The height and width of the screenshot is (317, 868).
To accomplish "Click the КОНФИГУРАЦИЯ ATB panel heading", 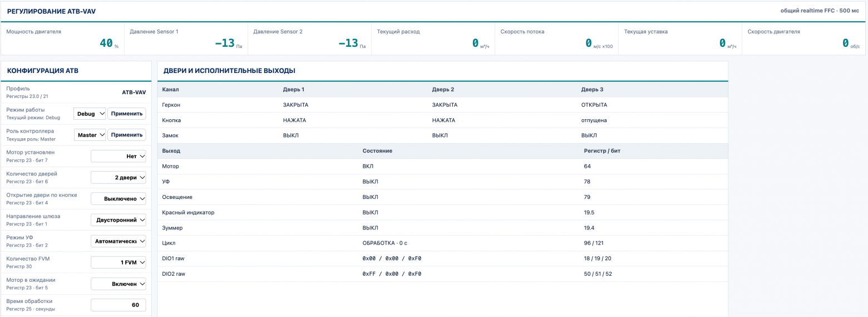I will point(42,71).
